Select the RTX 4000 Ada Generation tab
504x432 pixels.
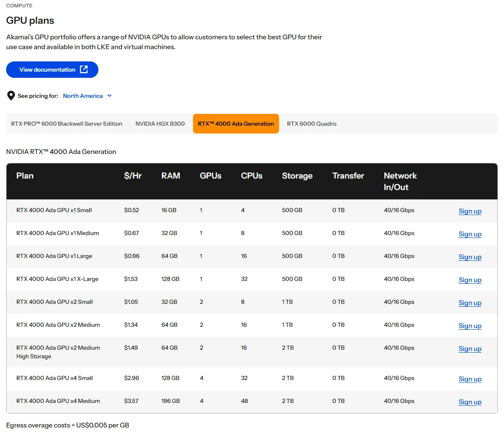click(x=236, y=124)
